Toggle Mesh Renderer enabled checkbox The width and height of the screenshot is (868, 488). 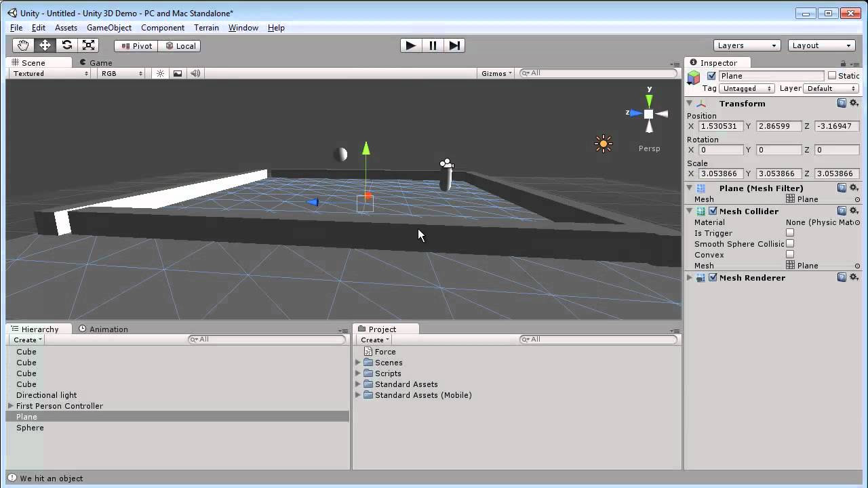713,277
